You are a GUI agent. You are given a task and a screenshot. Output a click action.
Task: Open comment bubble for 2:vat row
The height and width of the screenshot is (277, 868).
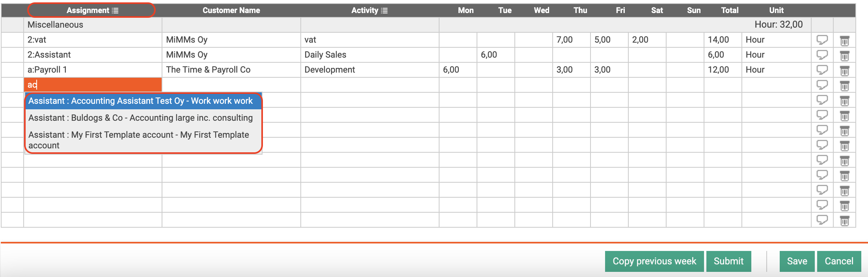[822, 40]
